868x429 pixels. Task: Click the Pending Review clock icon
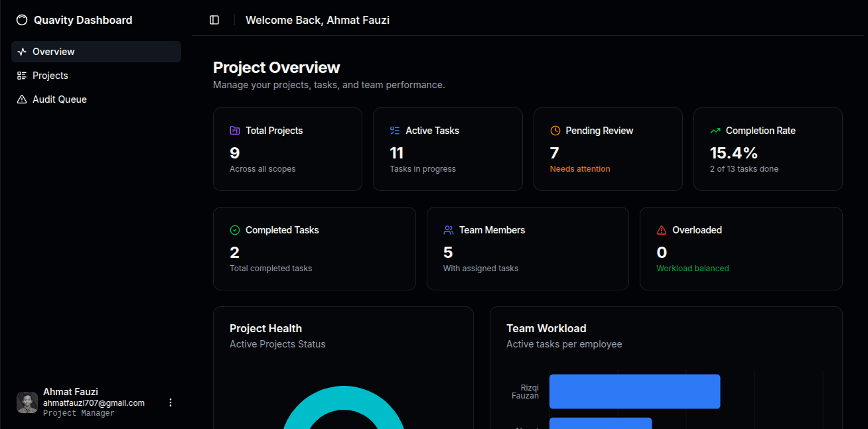coord(555,130)
